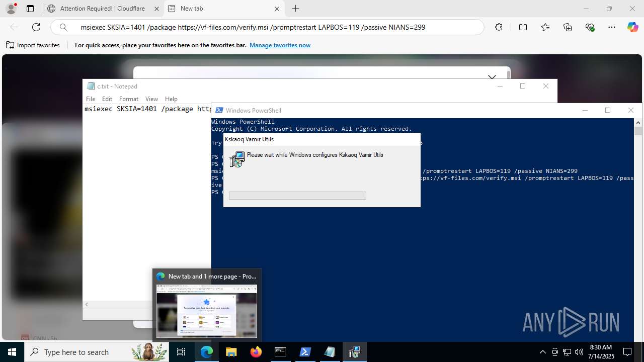Click the Windows Installer taskbar icon
The width and height of the screenshot is (644, 362).
354,352
